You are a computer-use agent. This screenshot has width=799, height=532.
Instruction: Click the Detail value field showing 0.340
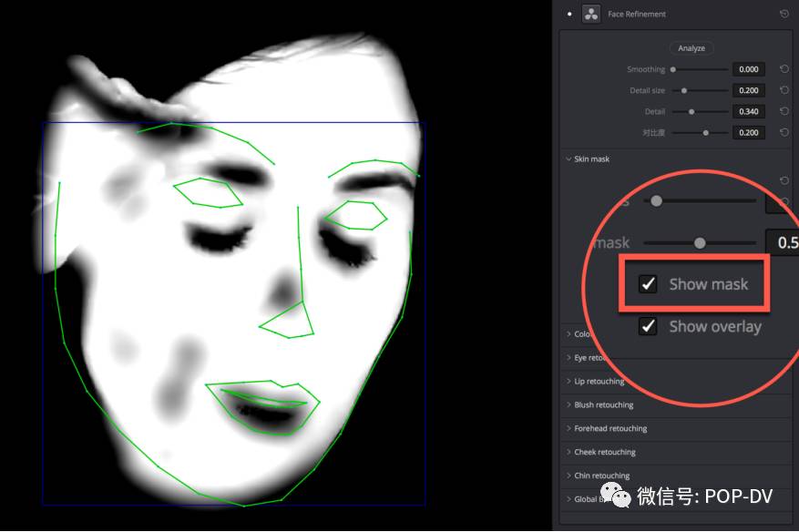[749, 111]
